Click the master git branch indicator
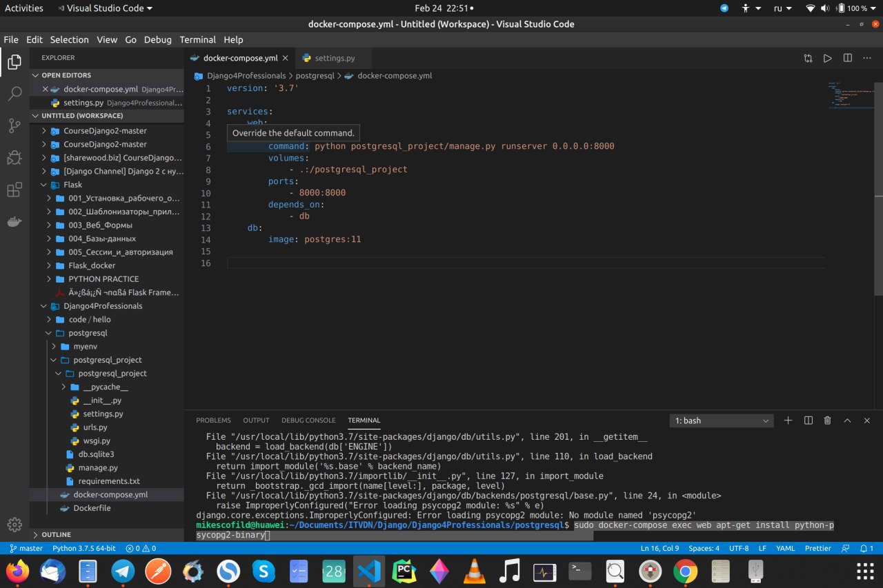Screen dimensions: 883x588 tap(26, 549)
